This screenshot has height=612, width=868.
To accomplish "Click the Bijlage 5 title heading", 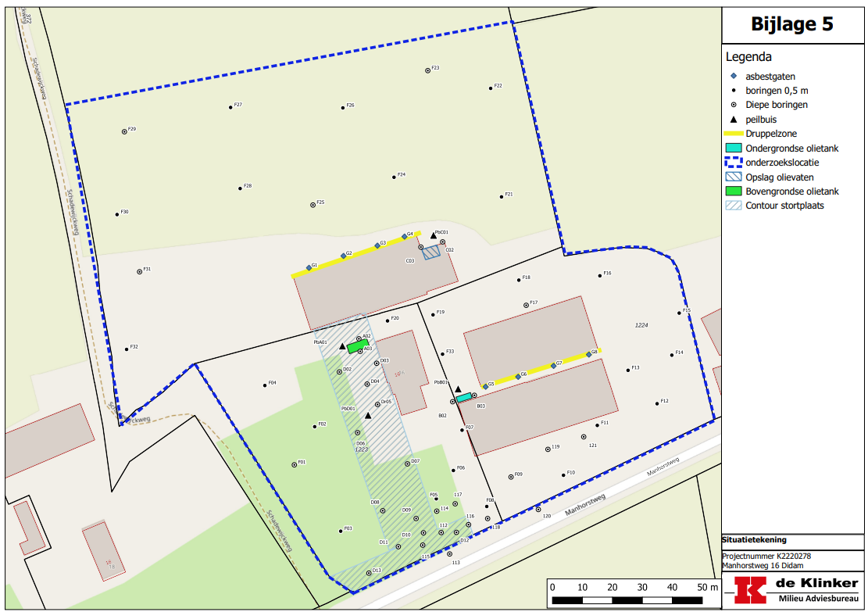I will click(x=791, y=24).
